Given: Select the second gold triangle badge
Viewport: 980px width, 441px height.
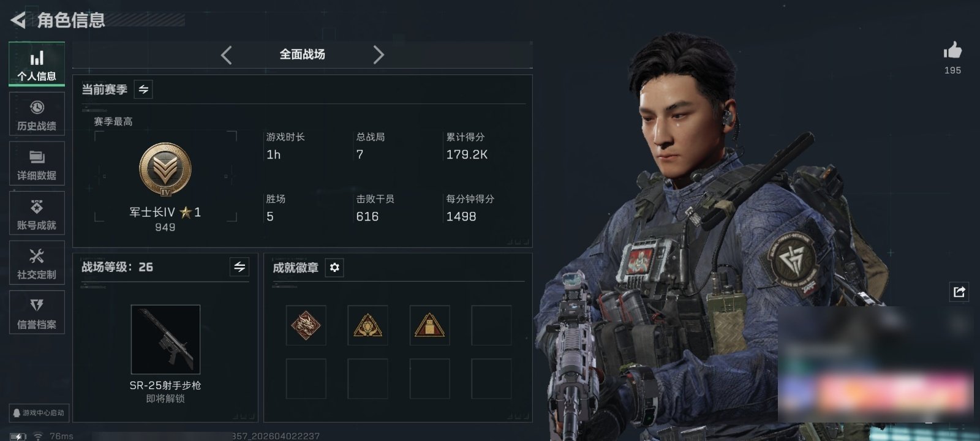Looking at the screenshot, I should coord(429,325).
